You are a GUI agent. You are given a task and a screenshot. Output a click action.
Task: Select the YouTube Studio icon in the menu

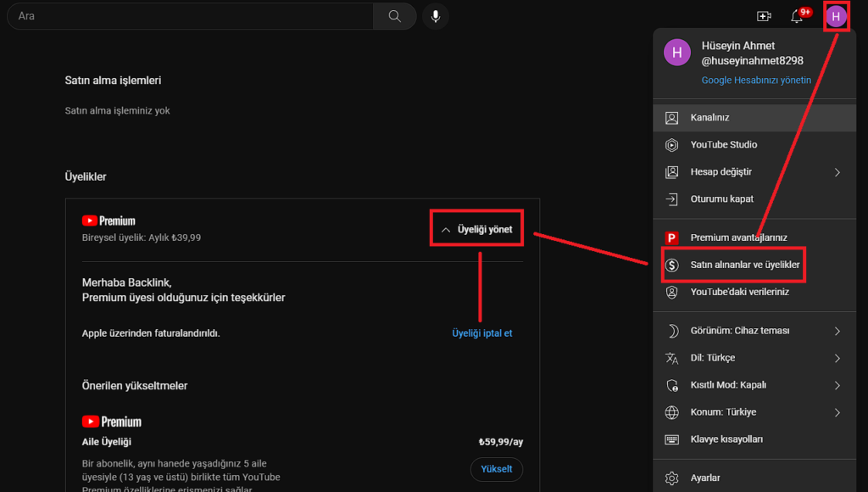coord(670,144)
